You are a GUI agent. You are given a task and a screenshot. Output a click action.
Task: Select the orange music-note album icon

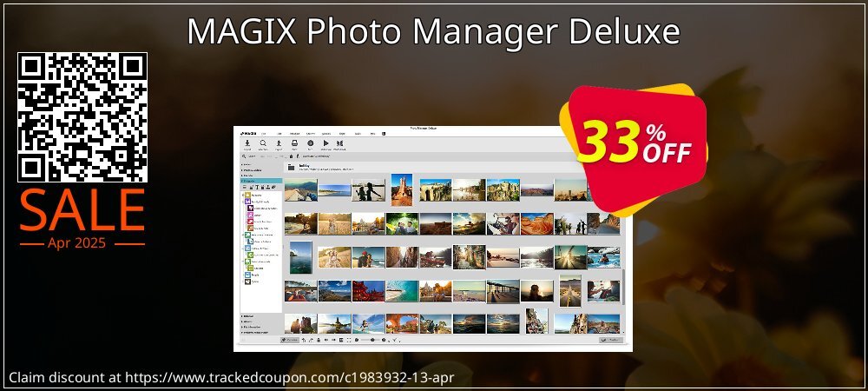(x=250, y=229)
